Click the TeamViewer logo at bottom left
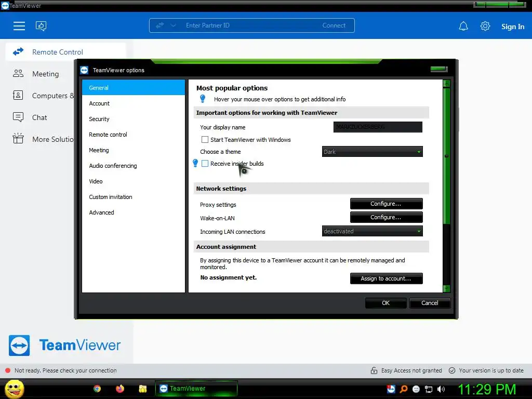The width and height of the screenshot is (532, 399). click(x=64, y=345)
